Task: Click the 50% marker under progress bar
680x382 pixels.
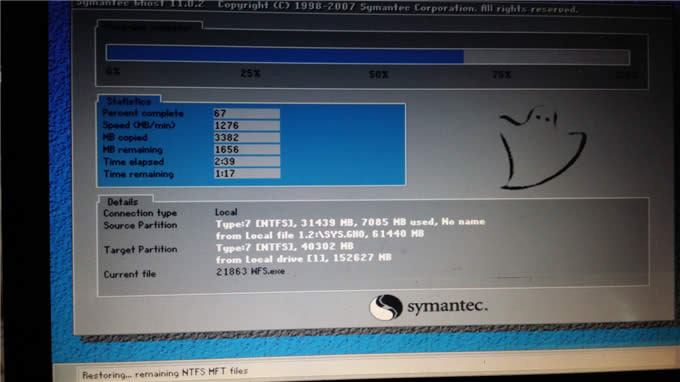Action: [x=379, y=74]
